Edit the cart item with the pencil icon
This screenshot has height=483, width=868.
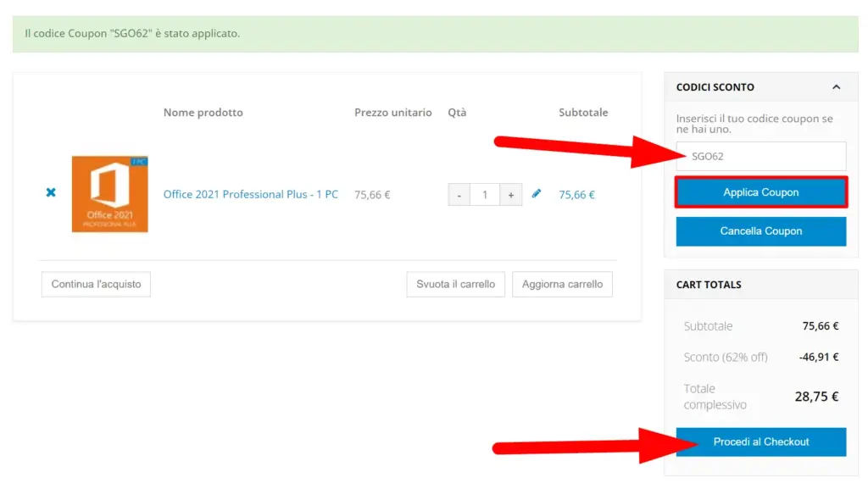536,194
